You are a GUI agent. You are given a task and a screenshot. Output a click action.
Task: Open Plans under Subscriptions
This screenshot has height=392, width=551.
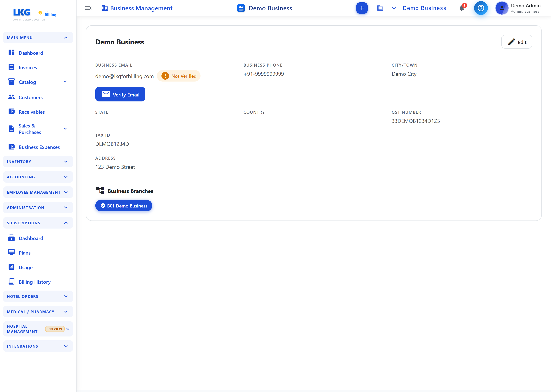[x=25, y=253]
